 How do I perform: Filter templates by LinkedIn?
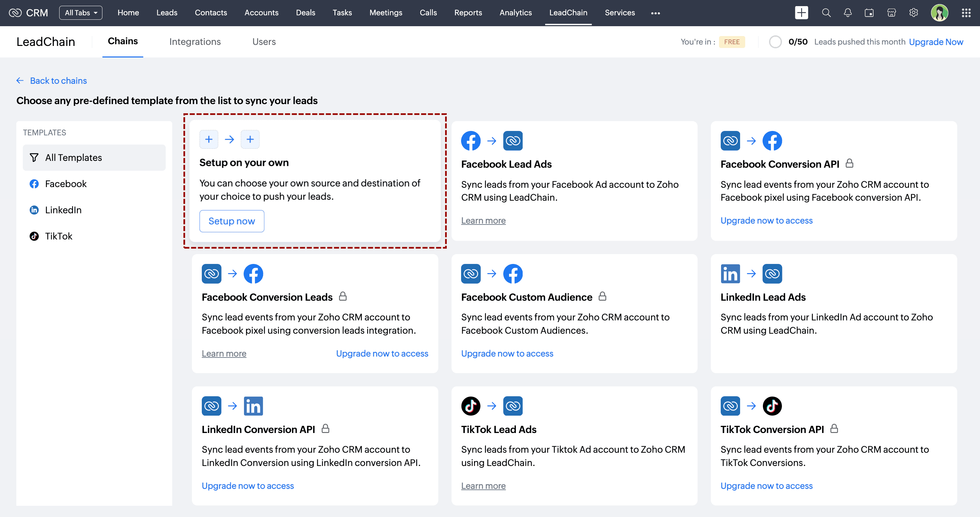[x=63, y=210]
